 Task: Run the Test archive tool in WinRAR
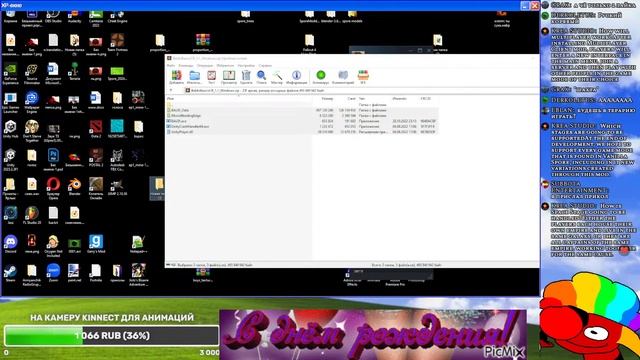point(211,77)
